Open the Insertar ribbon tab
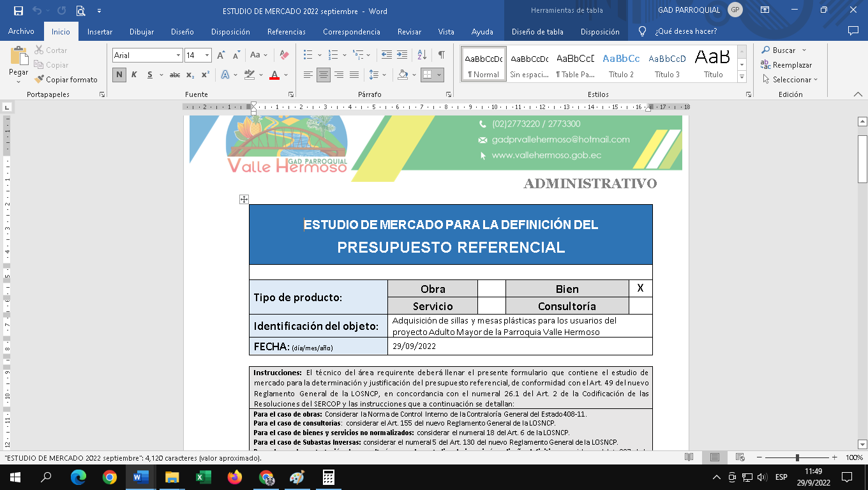Image resolution: width=868 pixels, height=490 pixels. [100, 32]
